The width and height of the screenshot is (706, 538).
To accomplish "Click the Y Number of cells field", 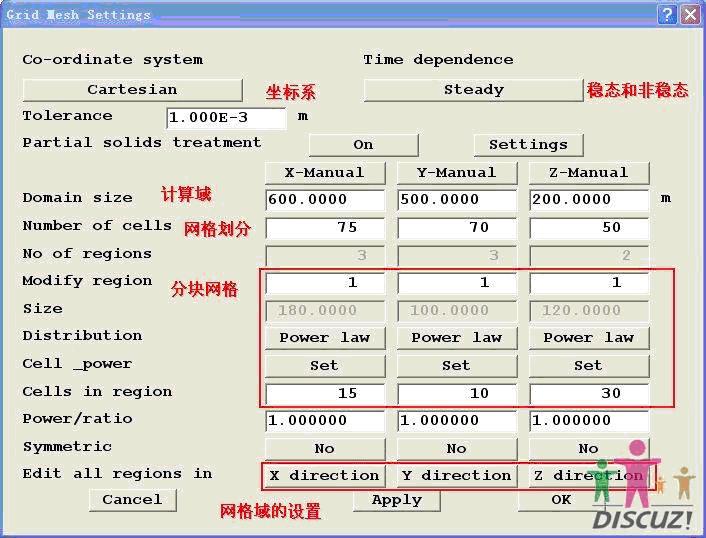I will (456, 227).
